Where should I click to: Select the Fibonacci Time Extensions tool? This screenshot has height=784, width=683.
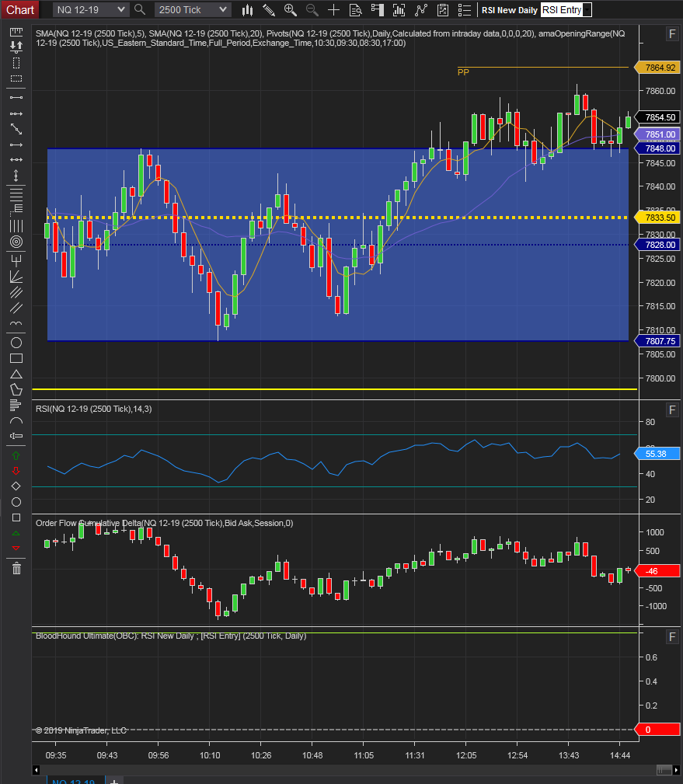pyautogui.click(x=16, y=226)
